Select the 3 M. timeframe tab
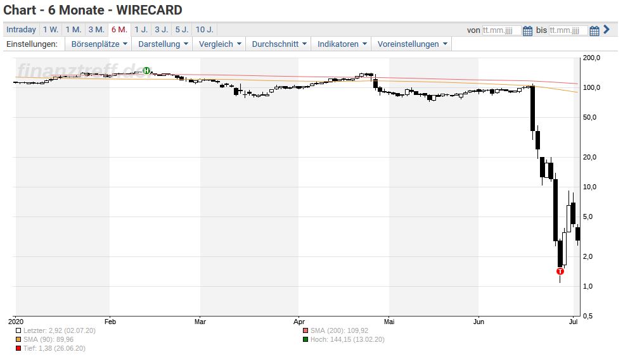The width and height of the screenshot is (623, 364). click(96, 30)
